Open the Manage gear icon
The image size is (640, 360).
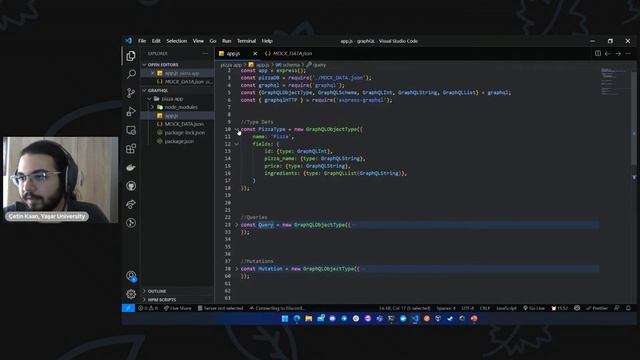(131, 294)
